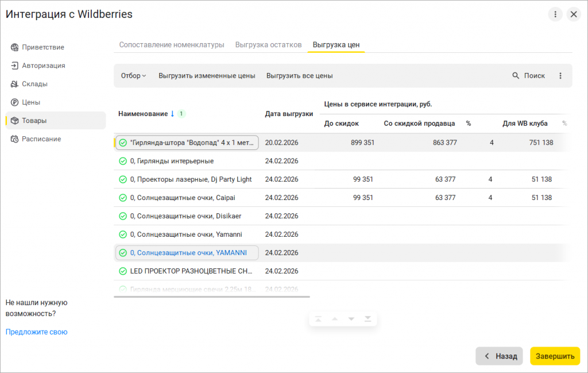
Task: Expand the Отбор filter dropdown
Action: coord(133,76)
